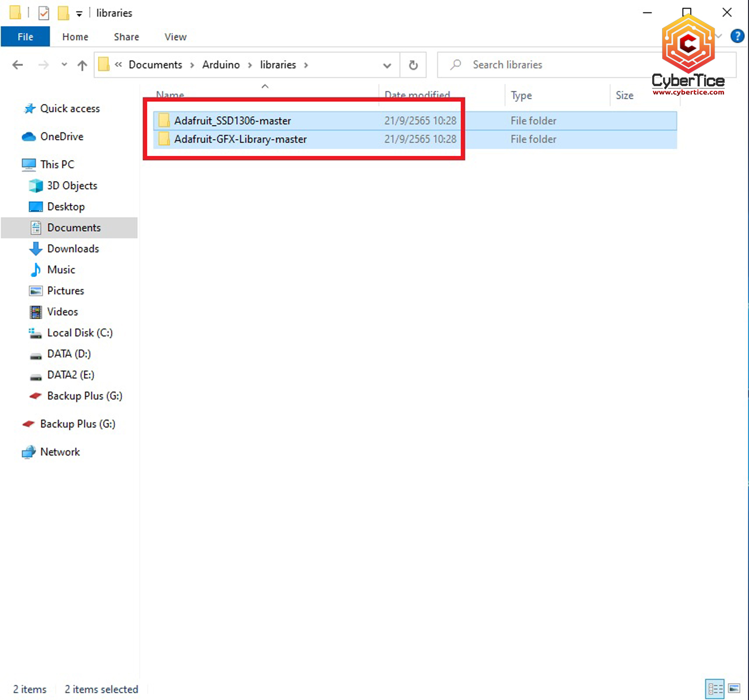Viewport: 749px width, 700px height.
Task: Switch to Details view layout icon
Action: [x=715, y=689]
